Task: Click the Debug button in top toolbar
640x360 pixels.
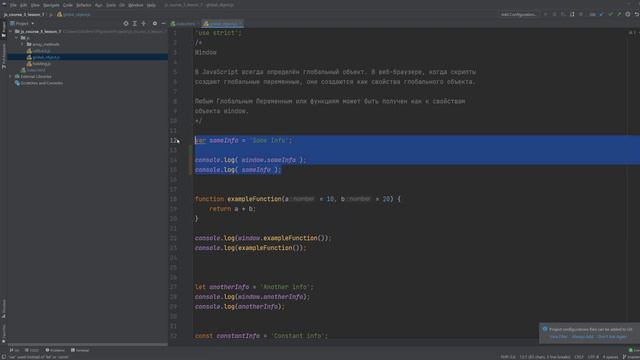Action: tap(554, 14)
